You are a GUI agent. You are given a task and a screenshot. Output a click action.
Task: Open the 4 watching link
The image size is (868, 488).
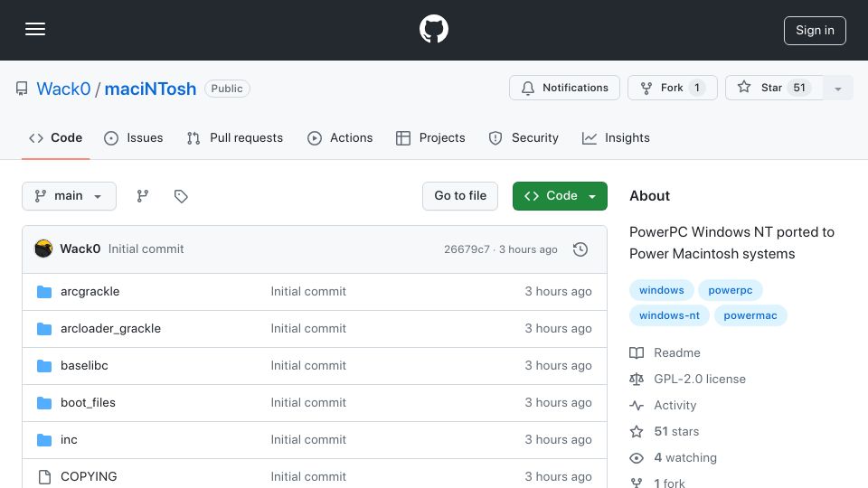coord(685,457)
